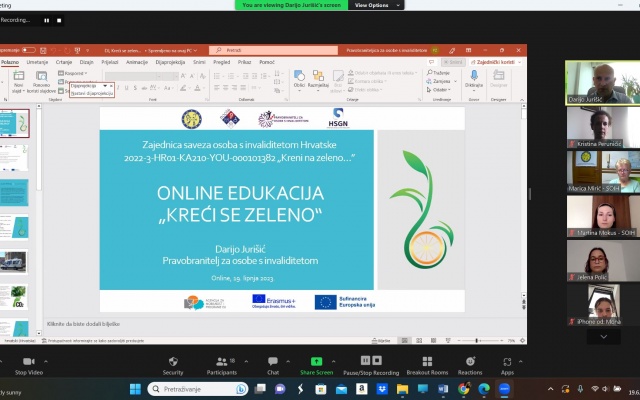
Task: Open the Animacije tab
Action: coord(137,62)
